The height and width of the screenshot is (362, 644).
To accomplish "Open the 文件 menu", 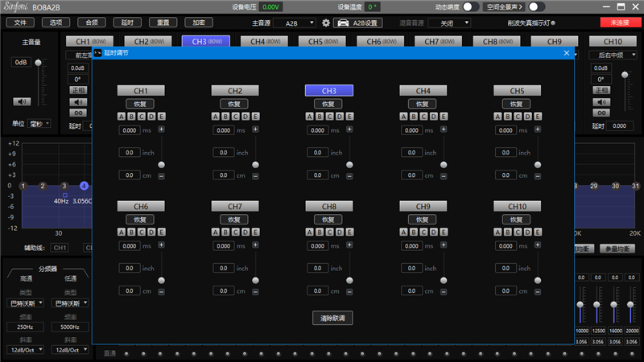I will (x=20, y=23).
